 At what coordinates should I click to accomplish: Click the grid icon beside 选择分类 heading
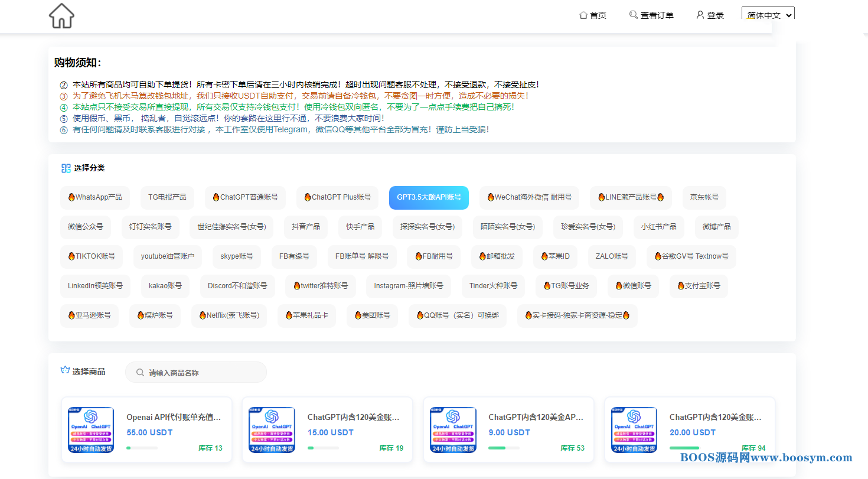[66, 168]
